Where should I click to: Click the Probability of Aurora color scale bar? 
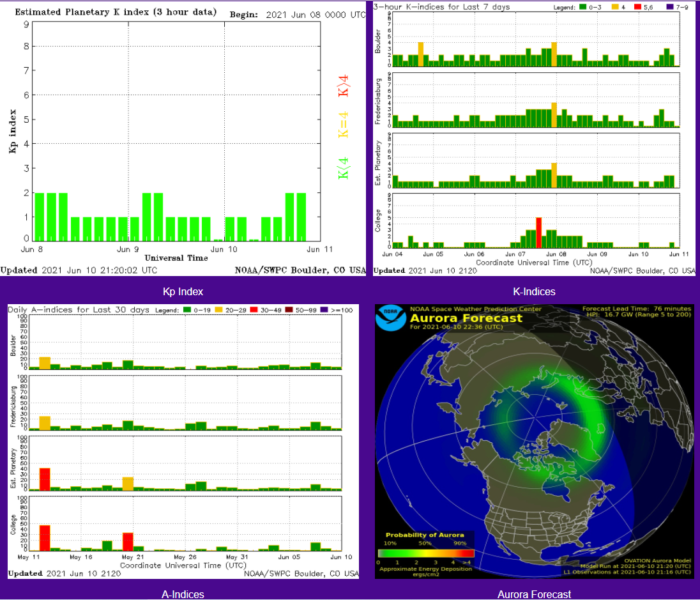coord(426,553)
